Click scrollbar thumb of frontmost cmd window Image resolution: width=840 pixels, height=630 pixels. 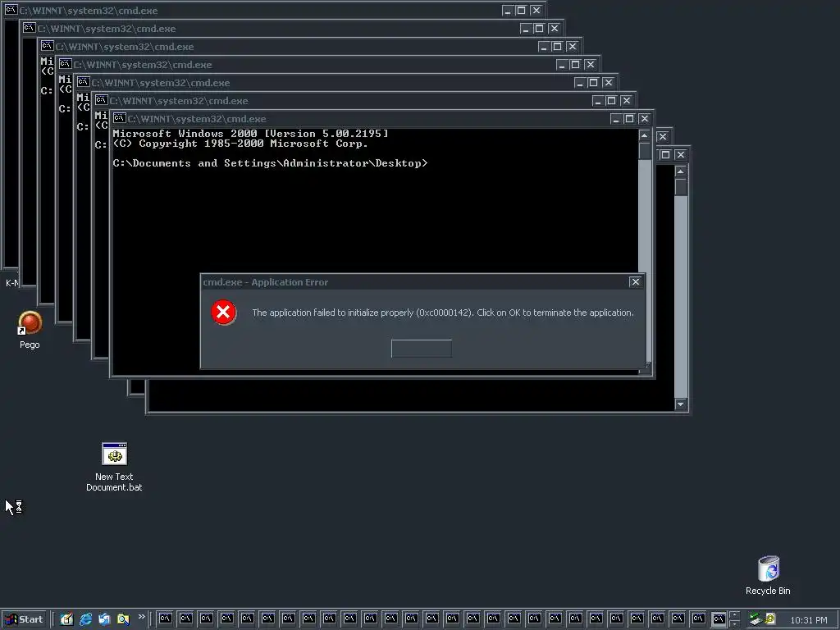pyautogui.click(x=645, y=151)
